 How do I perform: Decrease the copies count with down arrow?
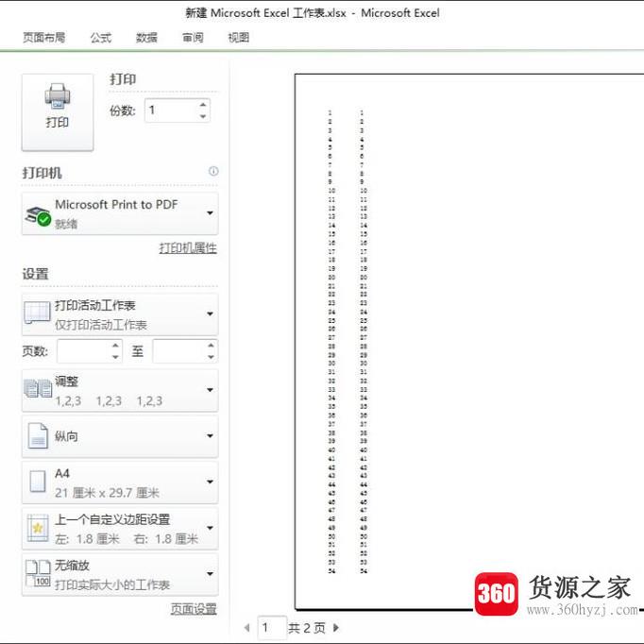[203, 116]
